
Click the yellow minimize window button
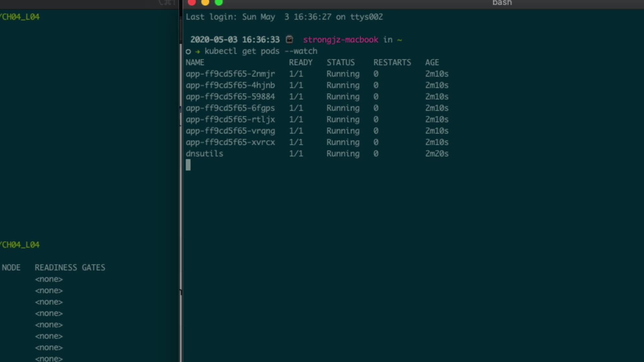[x=205, y=3]
